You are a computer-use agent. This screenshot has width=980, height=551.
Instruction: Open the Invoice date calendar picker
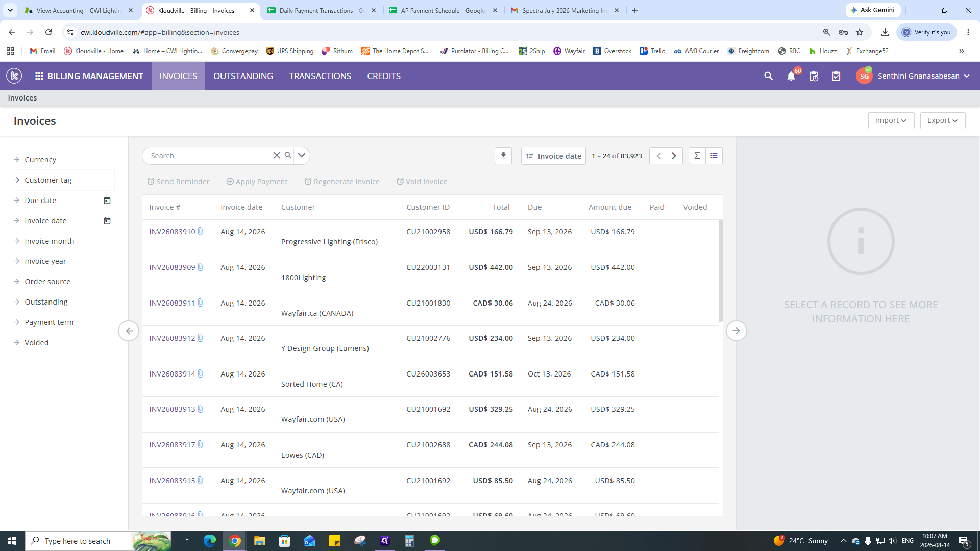click(x=107, y=221)
